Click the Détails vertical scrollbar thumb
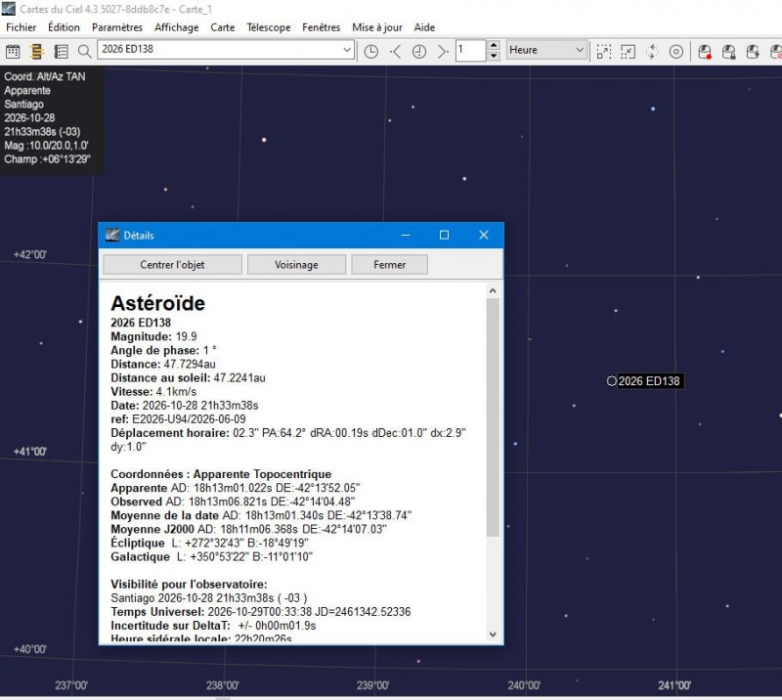The image size is (782, 700). click(493, 417)
